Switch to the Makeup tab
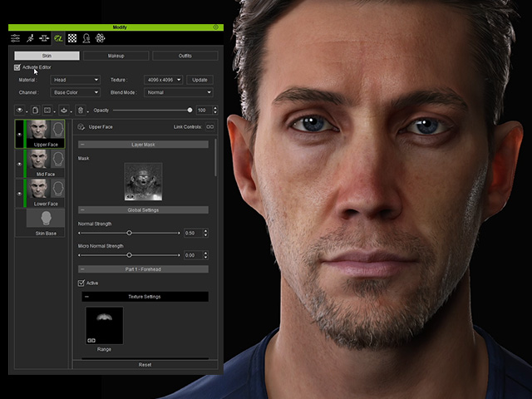This screenshot has height=399, width=532. coord(116,56)
